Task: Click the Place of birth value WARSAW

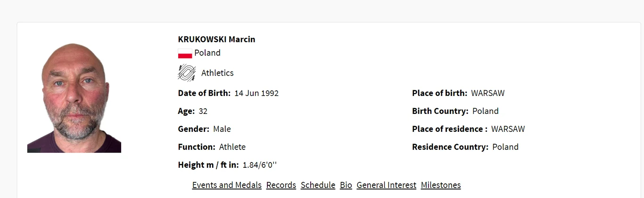Action: point(488,93)
